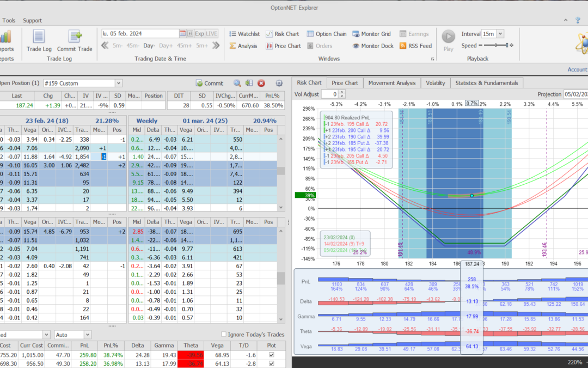Open position settings gear icon

[x=279, y=83]
